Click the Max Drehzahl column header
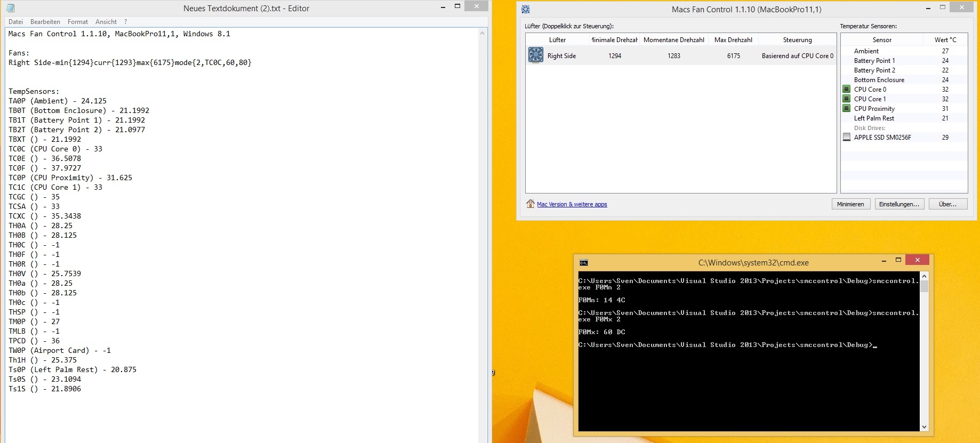The image size is (980, 443). (734, 40)
